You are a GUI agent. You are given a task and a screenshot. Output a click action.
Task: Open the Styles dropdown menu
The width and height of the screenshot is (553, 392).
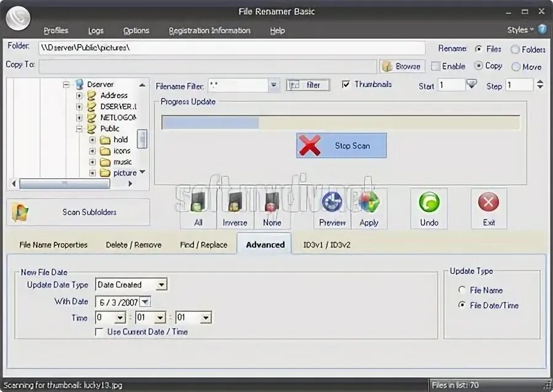520,30
